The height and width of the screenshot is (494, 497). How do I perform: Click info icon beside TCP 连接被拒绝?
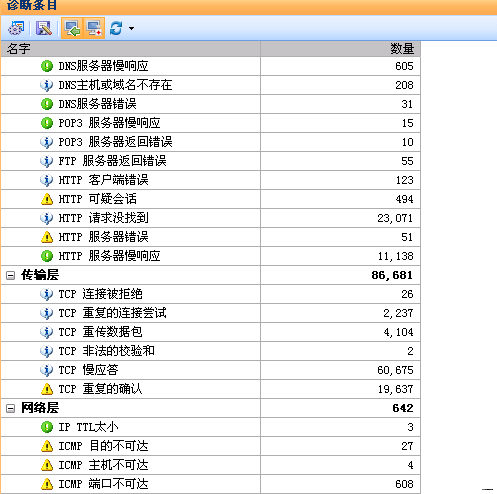(x=47, y=294)
